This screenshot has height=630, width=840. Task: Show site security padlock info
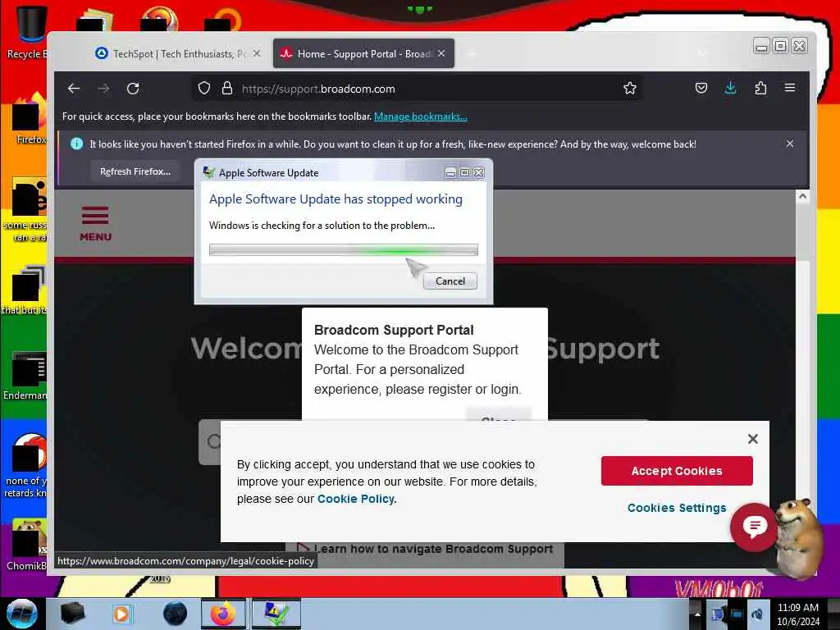point(227,89)
